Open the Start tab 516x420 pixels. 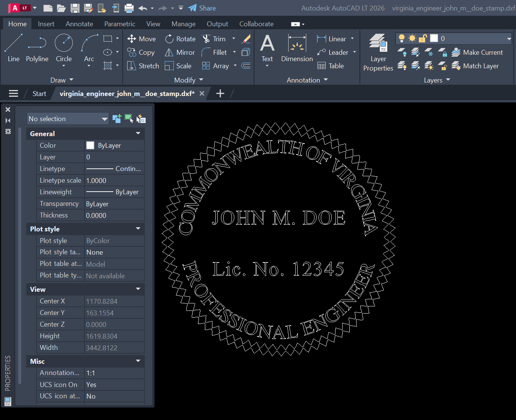(39, 93)
